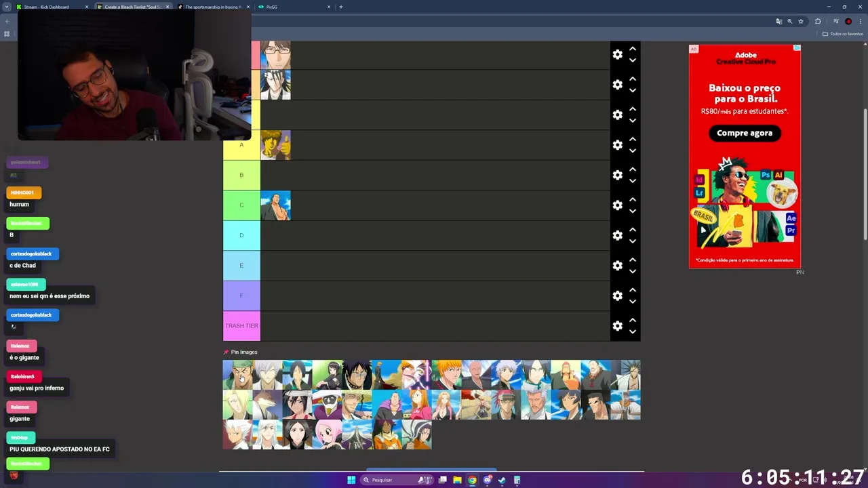Move the A tier row down
This screenshot has height=488, width=868.
pyautogui.click(x=632, y=151)
